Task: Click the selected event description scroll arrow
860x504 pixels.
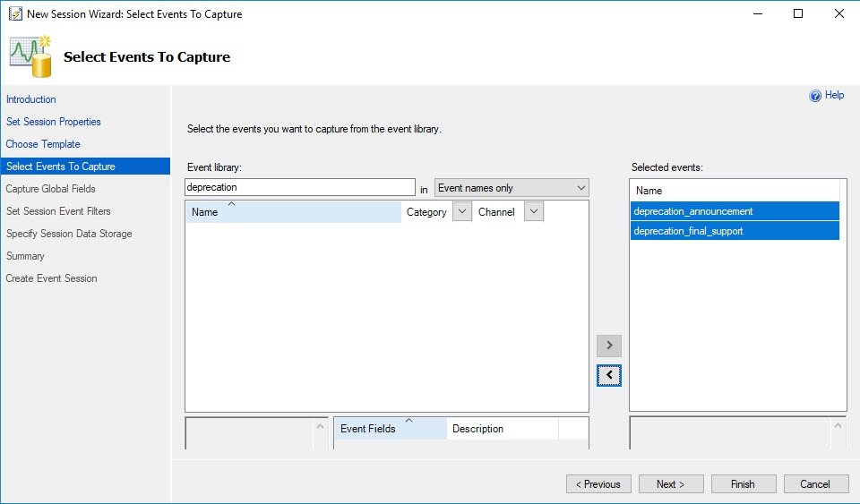Action: (x=838, y=425)
